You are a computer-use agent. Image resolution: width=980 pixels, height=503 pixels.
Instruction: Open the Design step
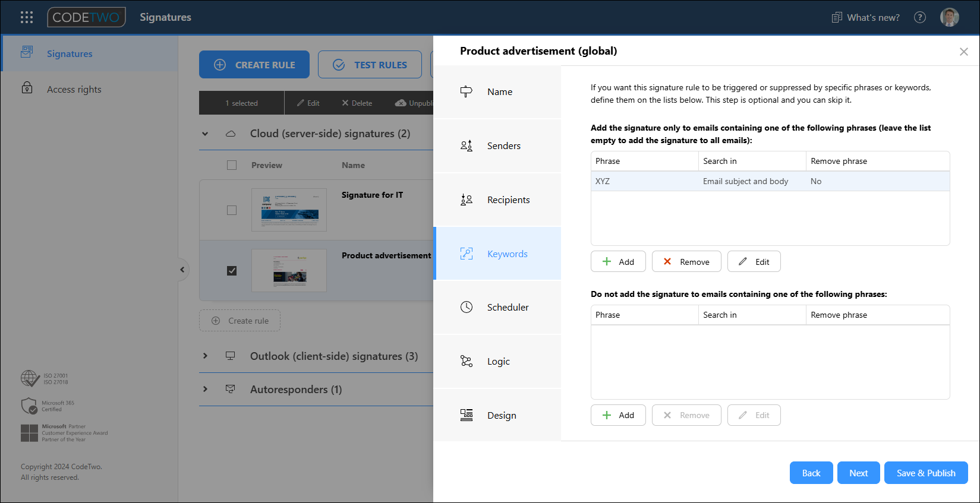click(497, 415)
